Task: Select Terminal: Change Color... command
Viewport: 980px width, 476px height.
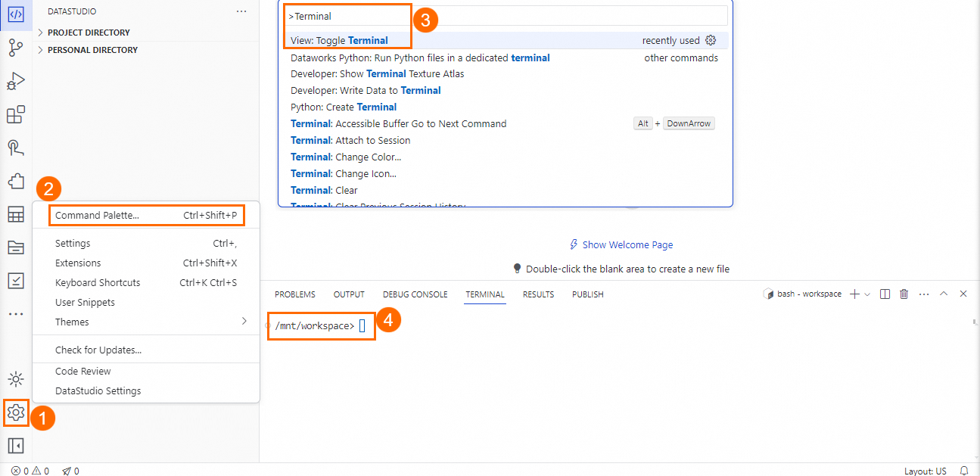Action: click(x=506, y=157)
